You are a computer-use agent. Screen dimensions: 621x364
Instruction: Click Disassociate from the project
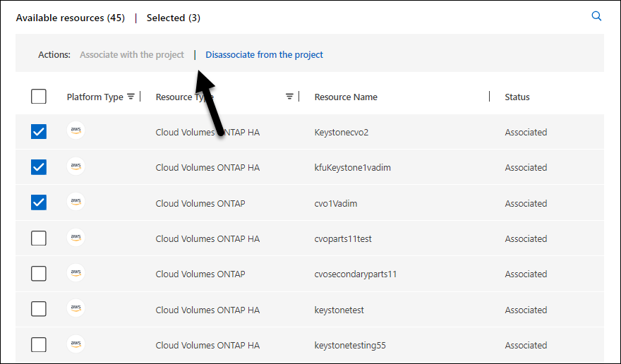(264, 54)
